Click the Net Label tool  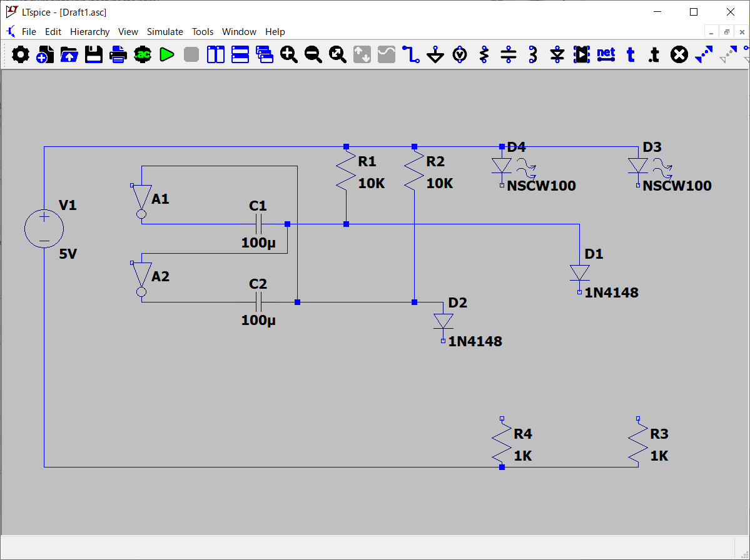606,54
